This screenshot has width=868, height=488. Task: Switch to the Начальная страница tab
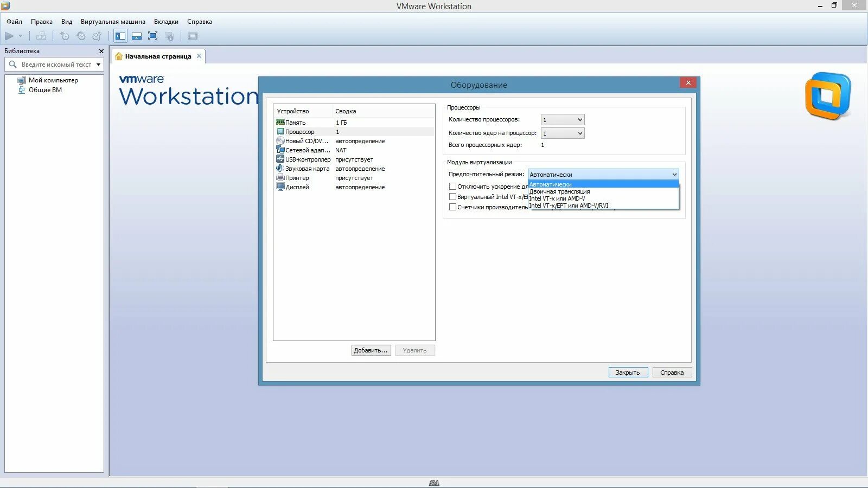point(158,56)
